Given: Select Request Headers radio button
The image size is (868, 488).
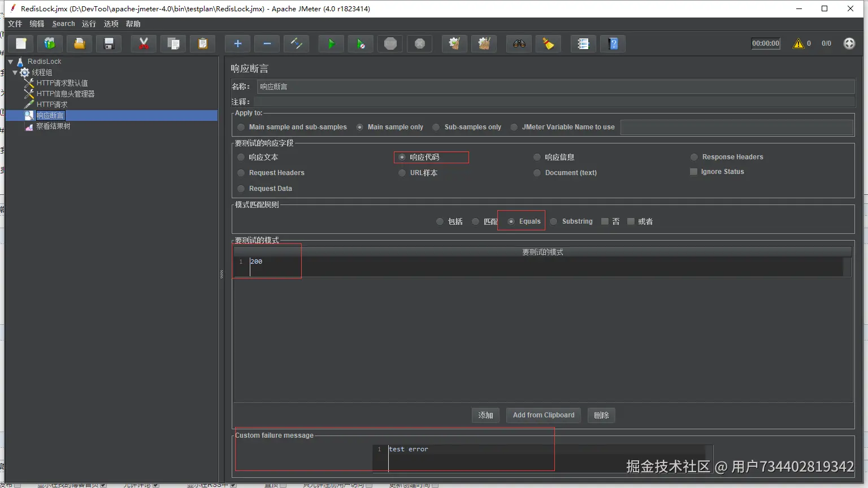Looking at the screenshot, I should [x=241, y=173].
